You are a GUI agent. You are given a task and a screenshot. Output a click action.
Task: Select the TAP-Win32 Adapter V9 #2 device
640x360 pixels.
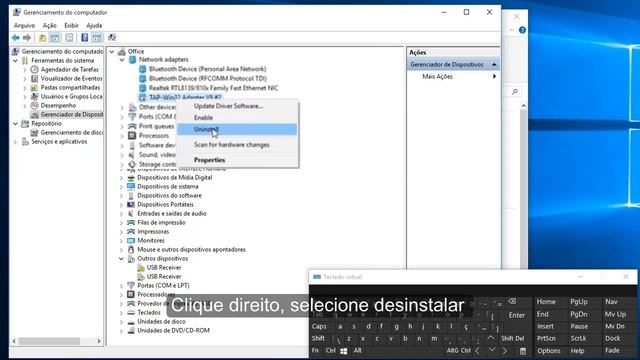185,98
